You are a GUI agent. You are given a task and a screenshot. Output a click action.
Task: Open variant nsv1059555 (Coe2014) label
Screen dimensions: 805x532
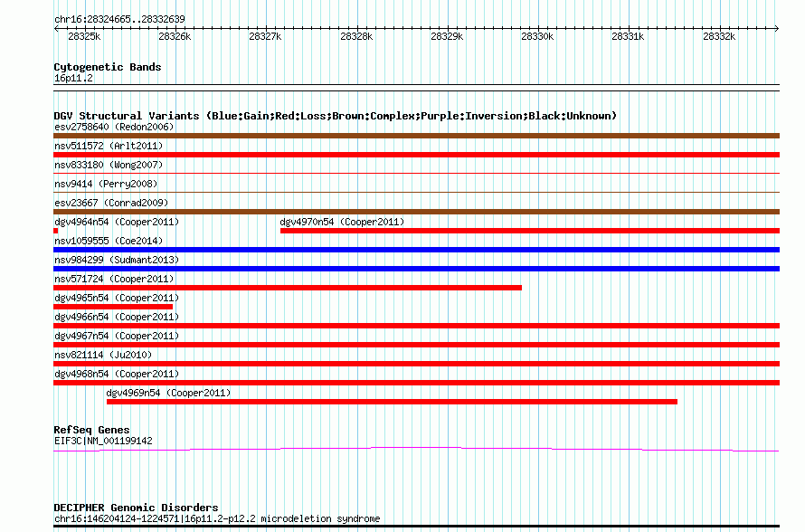click(109, 241)
